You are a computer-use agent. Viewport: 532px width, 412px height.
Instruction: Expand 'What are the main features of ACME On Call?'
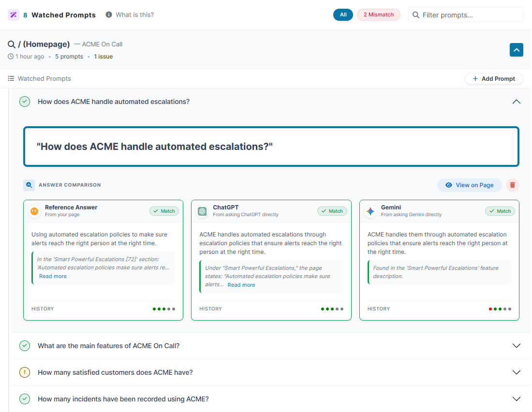tap(516, 346)
